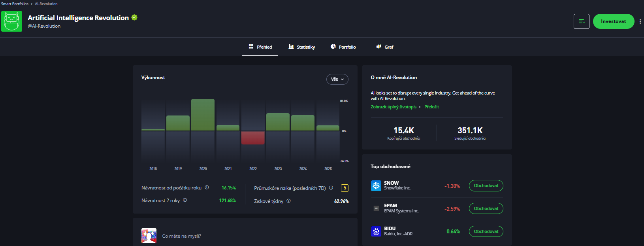Click the red 2022 performance bar
This screenshot has height=246, width=644.
click(x=253, y=138)
